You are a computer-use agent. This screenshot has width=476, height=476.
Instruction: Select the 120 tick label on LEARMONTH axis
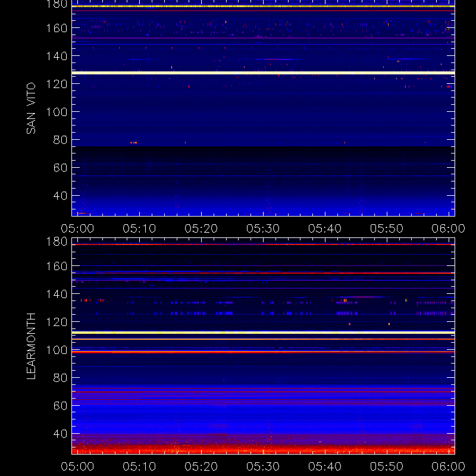(57, 322)
